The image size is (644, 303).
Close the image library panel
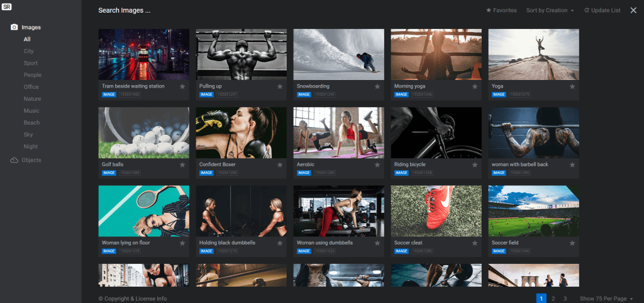(633, 10)
